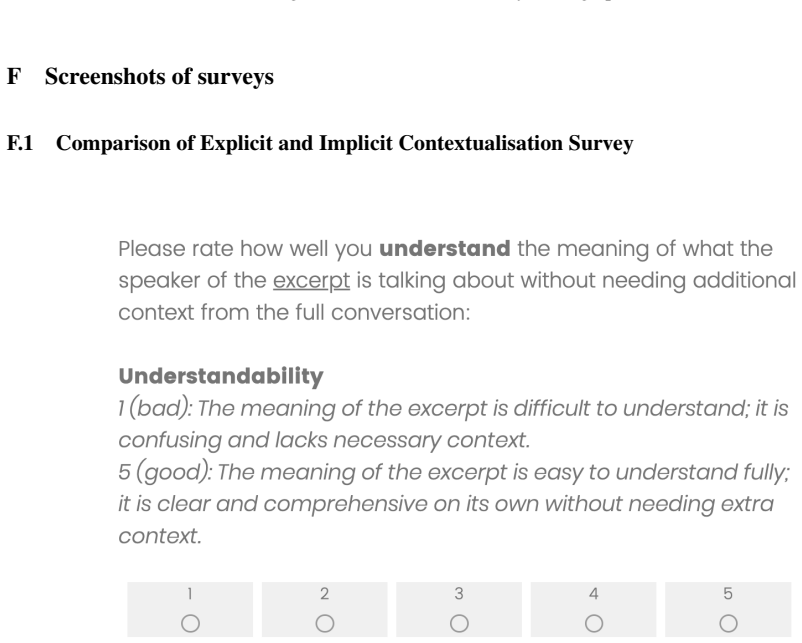This screenshot has height=643, width=802.
Task: Click the number 2 rating label
Action: 324,593
